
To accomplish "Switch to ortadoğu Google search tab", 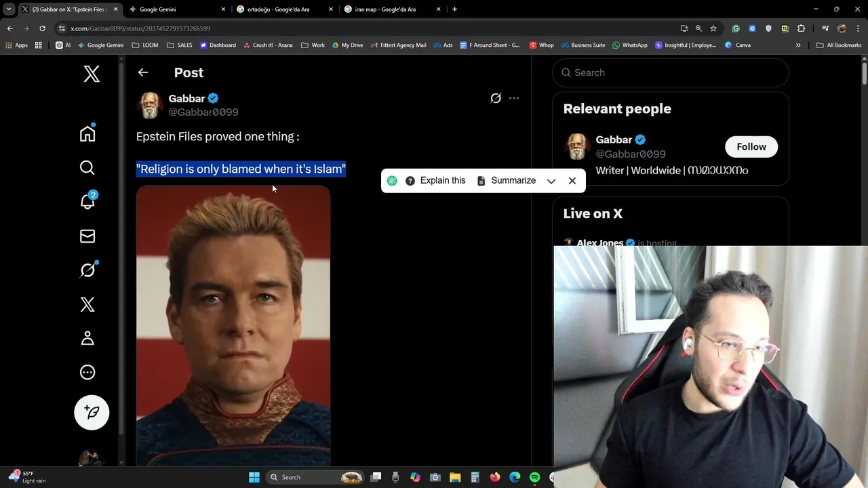I will [x=283, y=9].
